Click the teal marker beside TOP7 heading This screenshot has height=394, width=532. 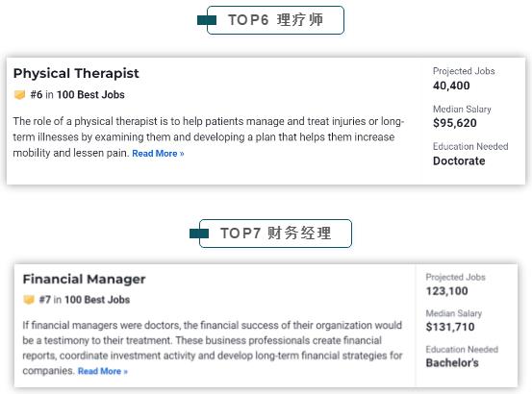(x=199, y=234)
